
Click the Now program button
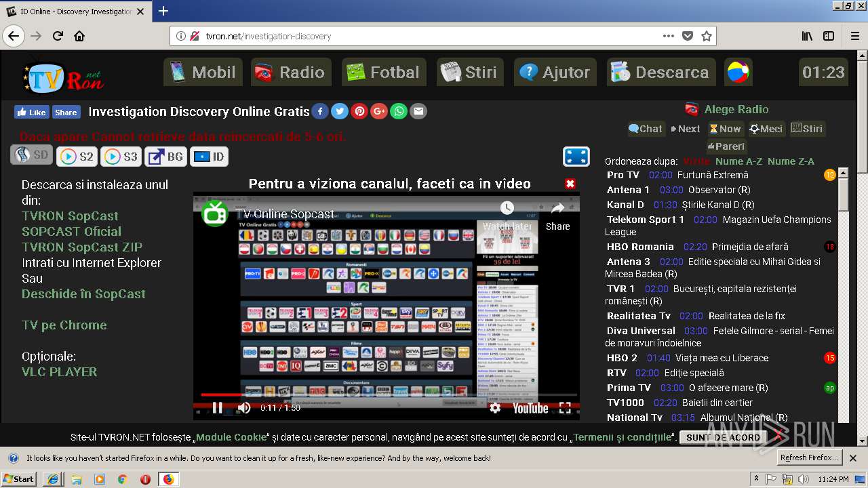click(725, 128)
